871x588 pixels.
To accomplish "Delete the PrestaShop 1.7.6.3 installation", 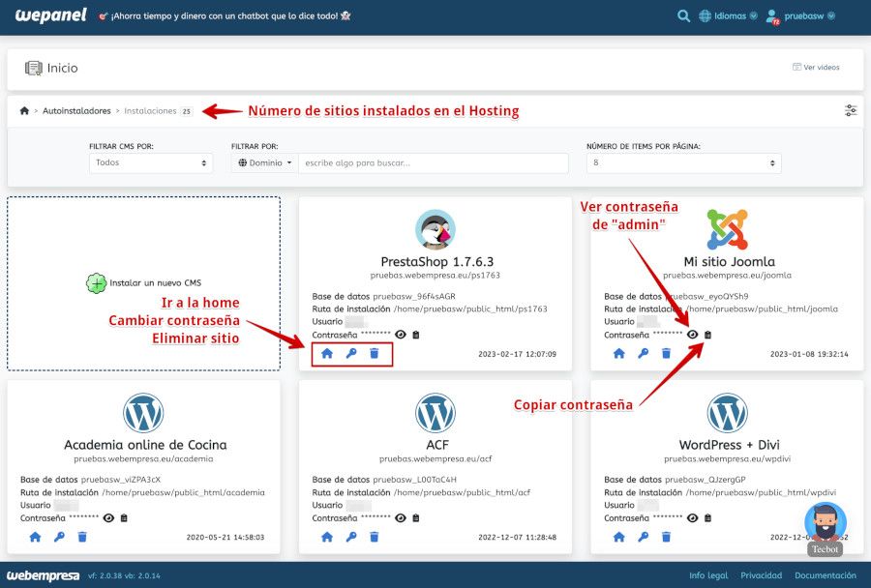I will point(375,353).
